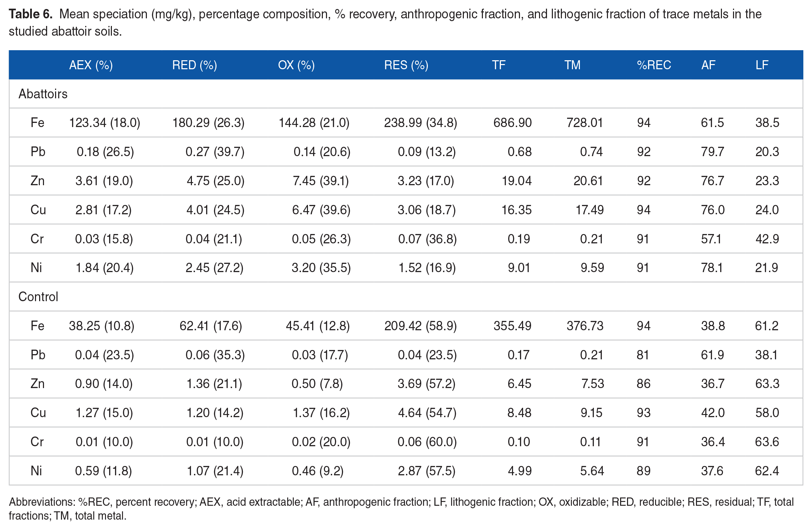
Task: Select the cell reading 7.45 (39.1)
Action: pyautogui.click(x=321, y=181)
